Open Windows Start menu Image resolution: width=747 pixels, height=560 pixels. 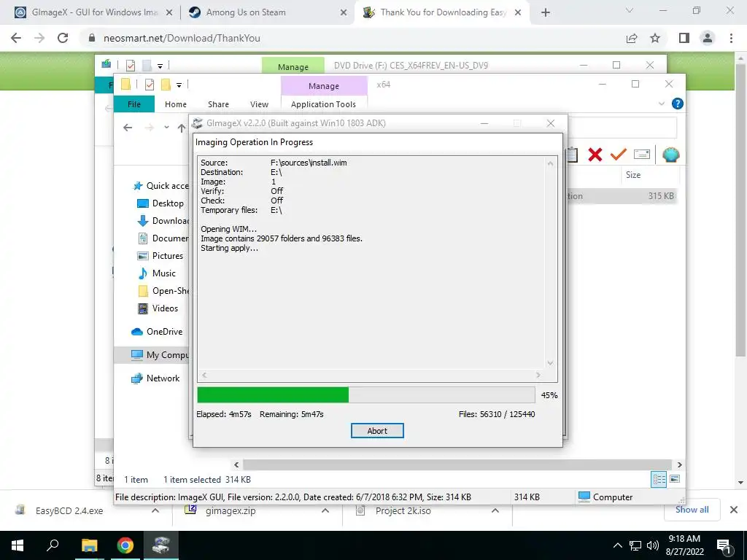pos(18,545)
